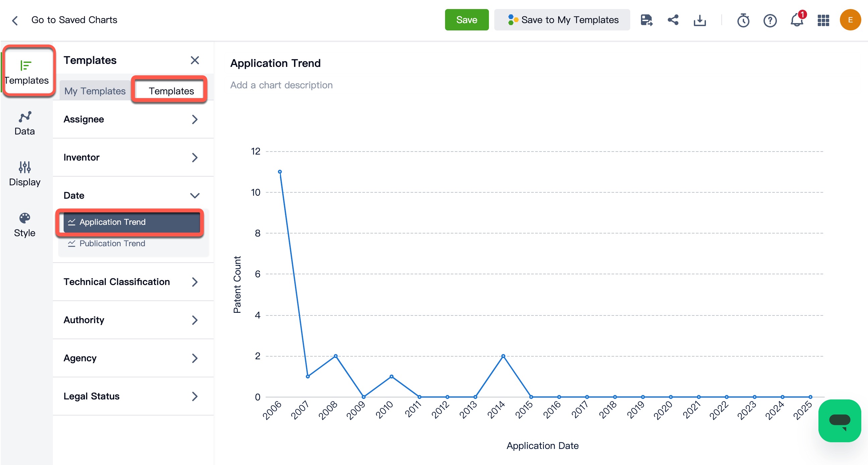Viewport: 868px width, 465px height.
Task: Open the Style palette panel
Action: pos(24,224)
